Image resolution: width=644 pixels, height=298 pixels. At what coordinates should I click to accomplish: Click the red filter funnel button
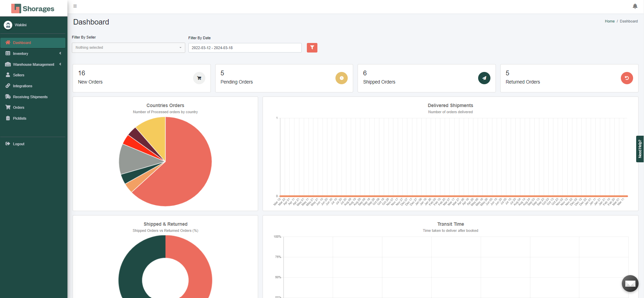coord(312,48)
